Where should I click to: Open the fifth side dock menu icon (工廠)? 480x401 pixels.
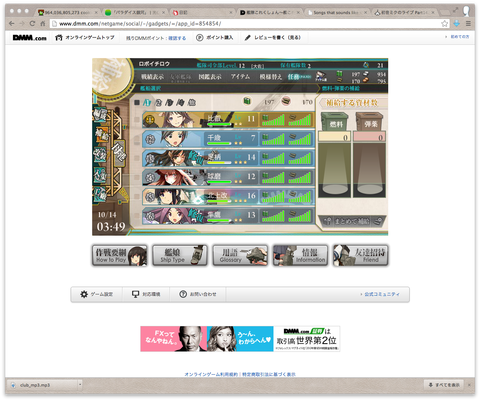(x=100, y=194)
